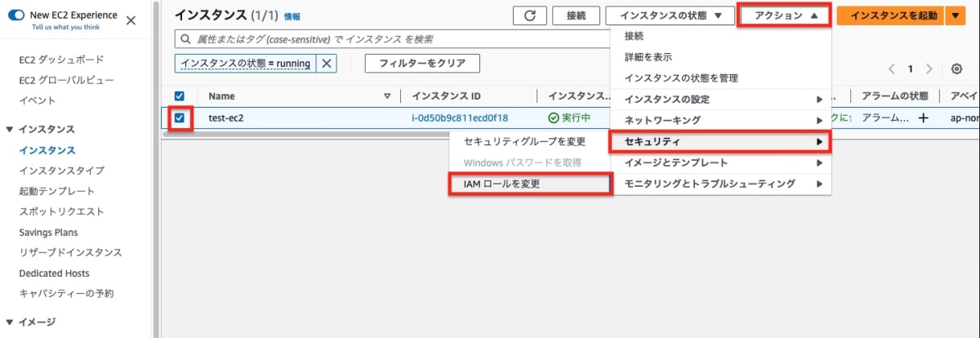Toggle the New EC2 Experience switch
Viewport: 980px width, 338px height.
pyautogui.click(x=16, y=16)
